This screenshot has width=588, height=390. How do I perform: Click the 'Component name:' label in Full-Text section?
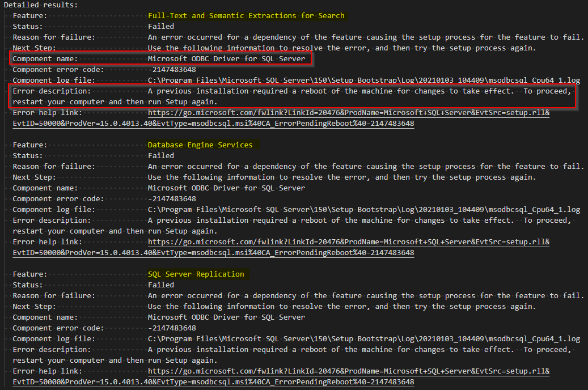point(45,59)
